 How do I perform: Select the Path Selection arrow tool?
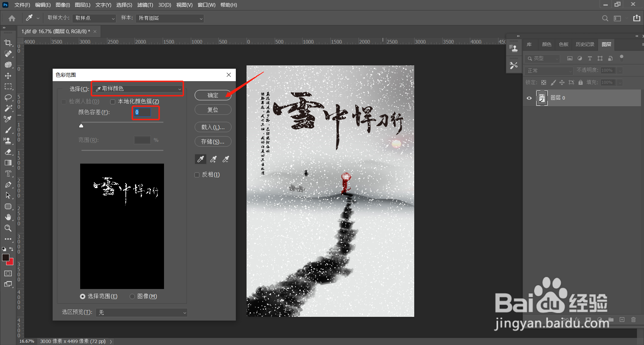tap(8, 195)
